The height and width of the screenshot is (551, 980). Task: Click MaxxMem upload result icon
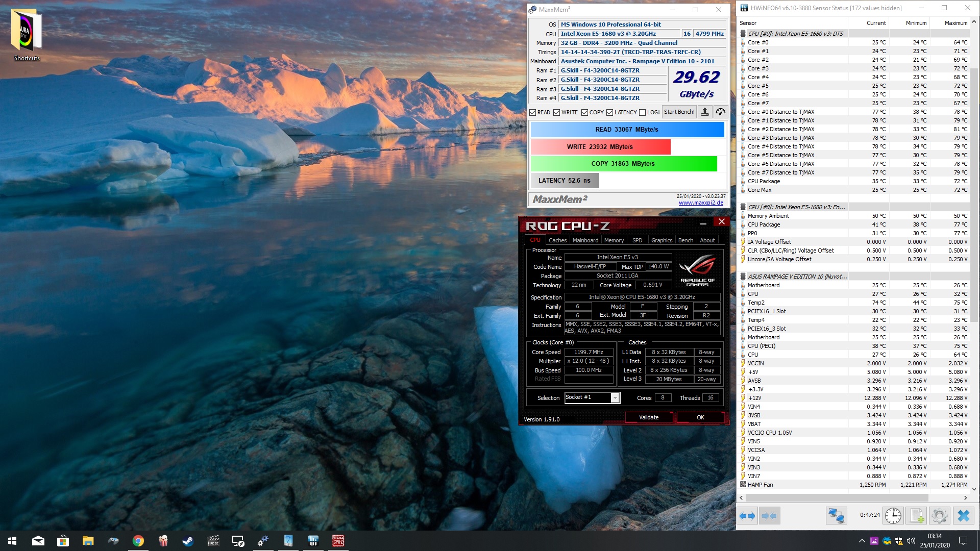coord(705,112)
